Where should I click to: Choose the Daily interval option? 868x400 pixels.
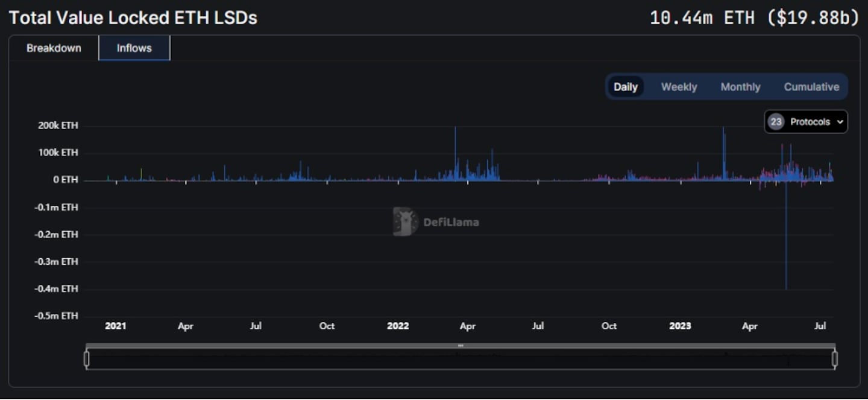pyautogui.click(x=626, y=87)
